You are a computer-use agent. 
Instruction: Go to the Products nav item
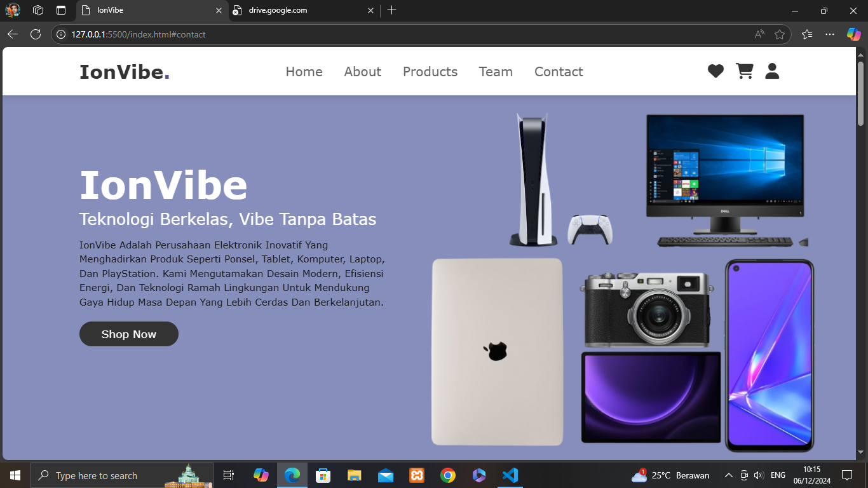pos(430,72)
